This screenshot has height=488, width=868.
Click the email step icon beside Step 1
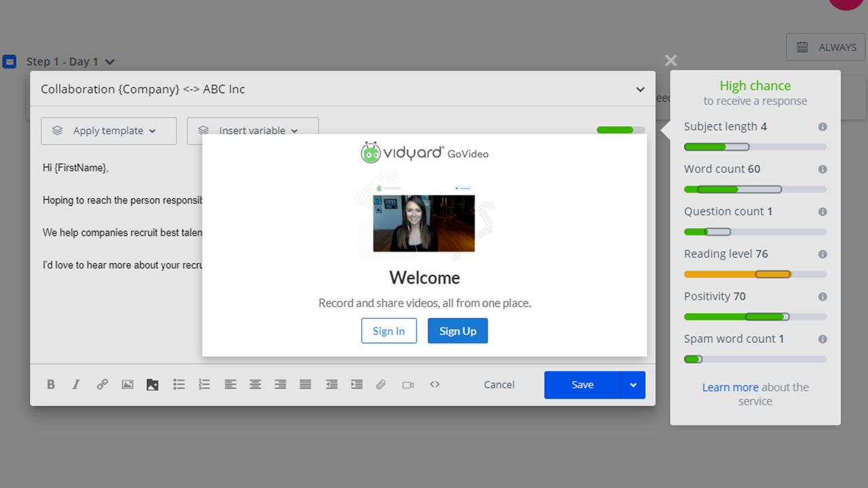click(x=9, y=62)
